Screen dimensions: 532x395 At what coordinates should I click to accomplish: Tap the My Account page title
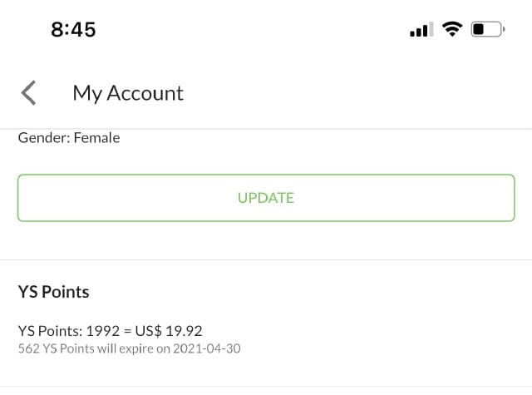pyautogui.click(x=128, y=93)
